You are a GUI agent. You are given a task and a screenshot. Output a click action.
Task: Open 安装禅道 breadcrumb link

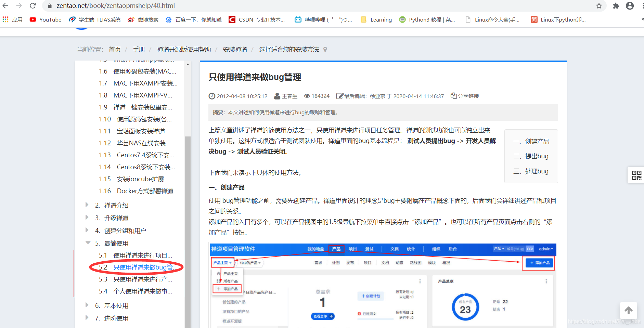(235, 50)
